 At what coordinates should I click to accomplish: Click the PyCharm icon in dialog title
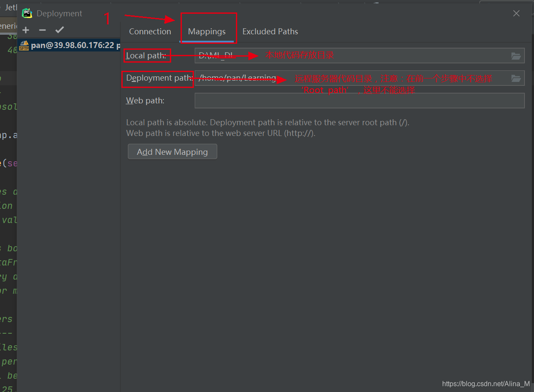[x=27, y=13]
